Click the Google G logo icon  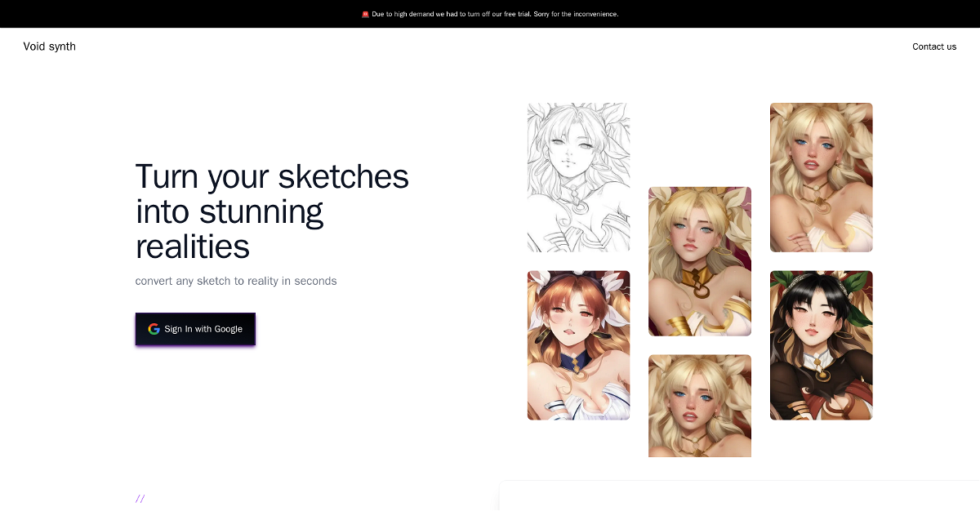point(154,329)
